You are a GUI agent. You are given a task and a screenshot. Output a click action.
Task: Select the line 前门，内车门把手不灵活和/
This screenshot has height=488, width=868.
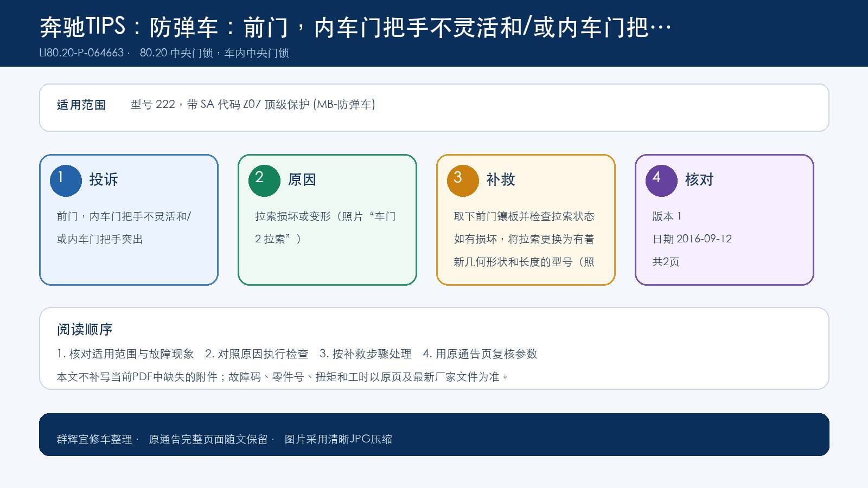[124, 216]
